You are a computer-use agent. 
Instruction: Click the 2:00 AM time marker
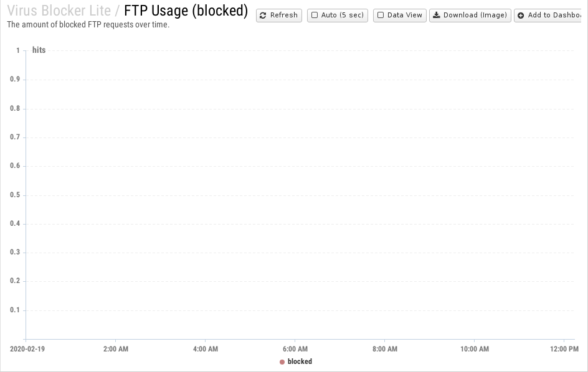pos(116,349)
